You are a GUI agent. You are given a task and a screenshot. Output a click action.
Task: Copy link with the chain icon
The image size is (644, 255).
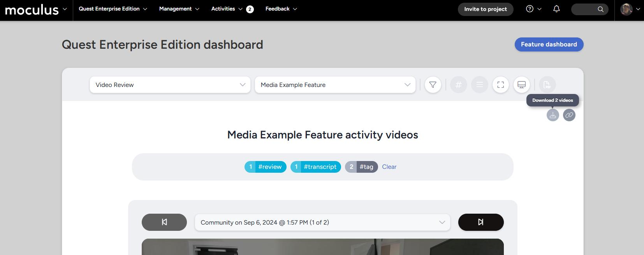(x=569, y=115)
